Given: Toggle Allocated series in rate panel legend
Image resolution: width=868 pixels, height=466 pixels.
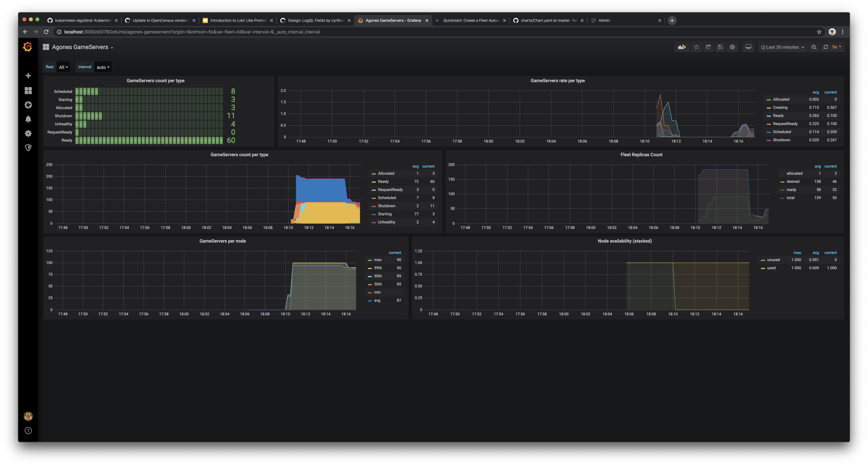Looking at the screenshot, I should coord(781,99).
